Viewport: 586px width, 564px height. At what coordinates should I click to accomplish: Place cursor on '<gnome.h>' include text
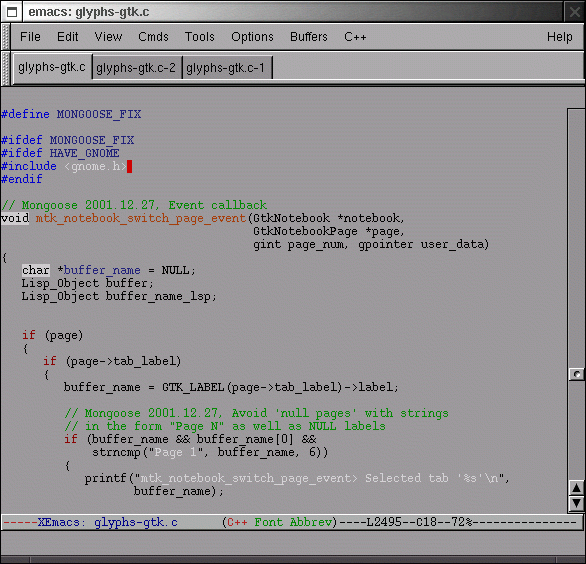95,166
